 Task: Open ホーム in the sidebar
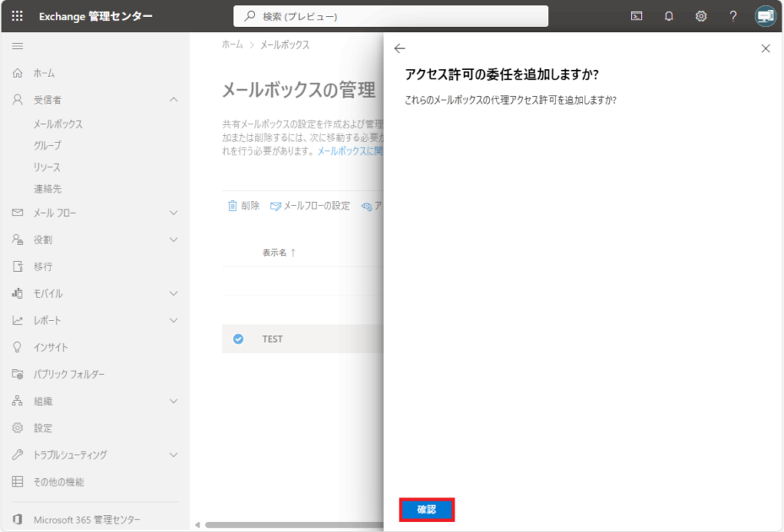click(44, 73)
